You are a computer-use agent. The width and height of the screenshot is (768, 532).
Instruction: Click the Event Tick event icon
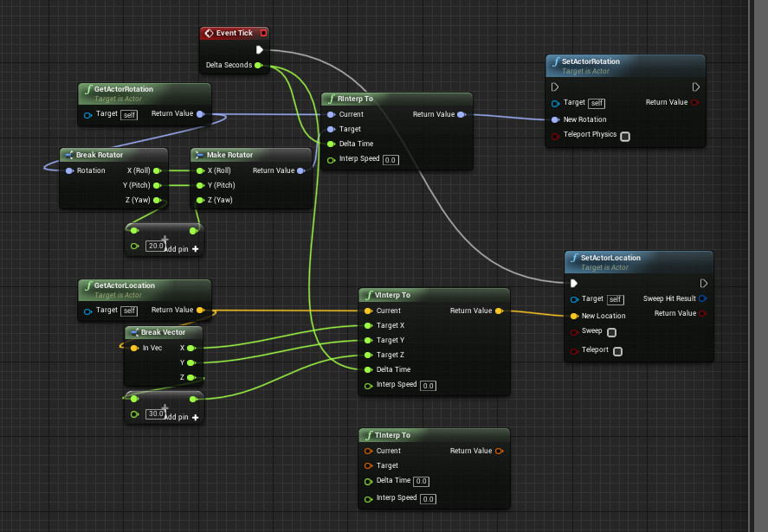coord(209,32)
